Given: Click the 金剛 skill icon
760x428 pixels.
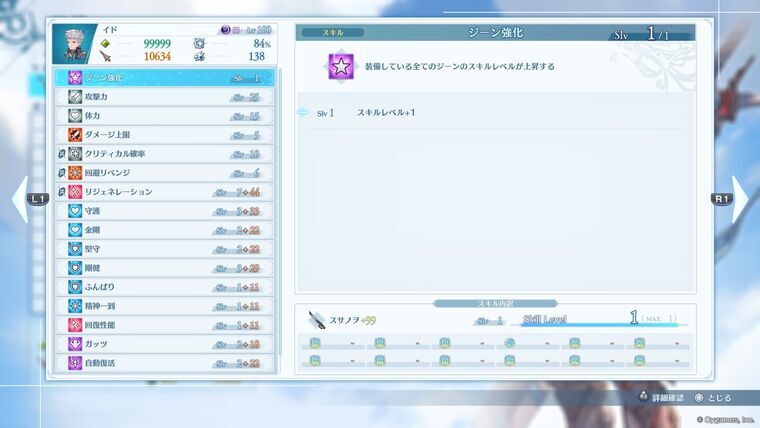Looking at the screenshot, I should click(75, 230).
